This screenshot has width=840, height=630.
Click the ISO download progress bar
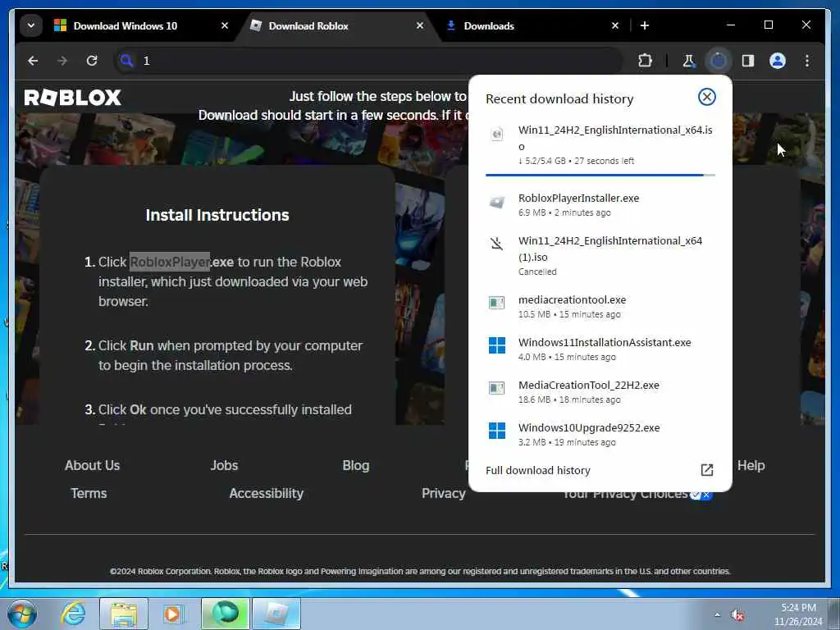pos(600,175)
